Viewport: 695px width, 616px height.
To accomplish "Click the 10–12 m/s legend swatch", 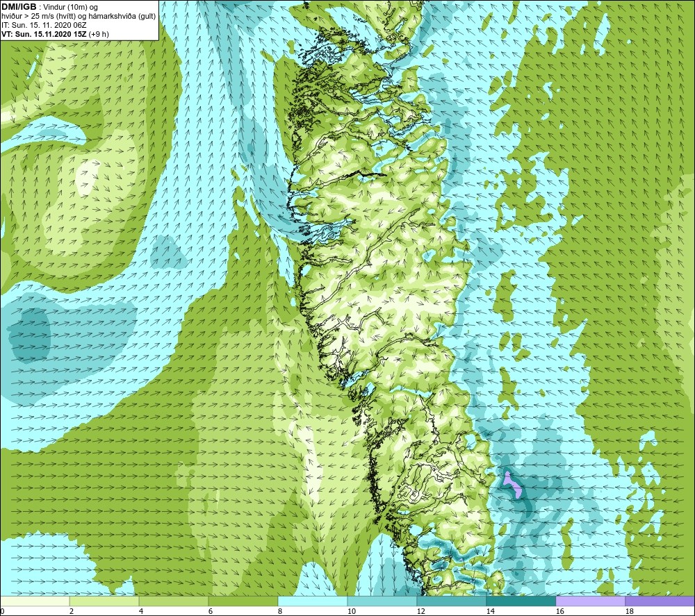I will [x=382, y=601].
